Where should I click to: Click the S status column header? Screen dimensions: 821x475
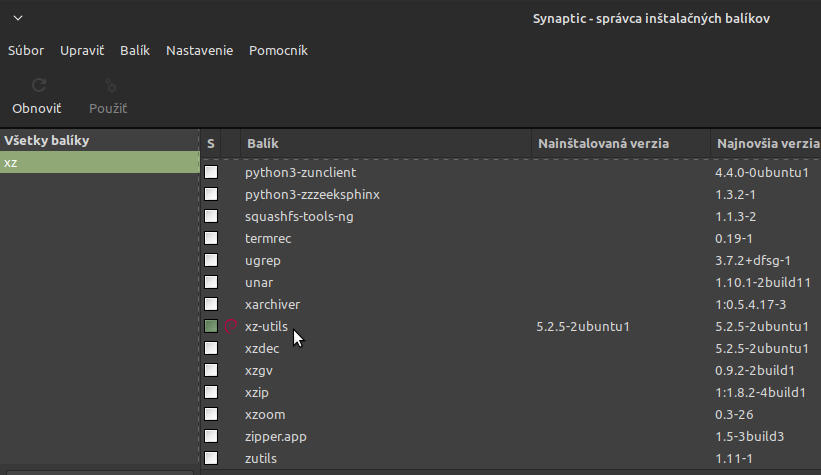211,143
